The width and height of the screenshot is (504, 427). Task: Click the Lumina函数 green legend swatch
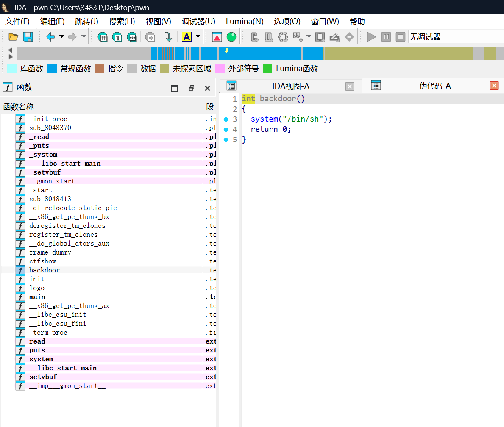[267, 69]
